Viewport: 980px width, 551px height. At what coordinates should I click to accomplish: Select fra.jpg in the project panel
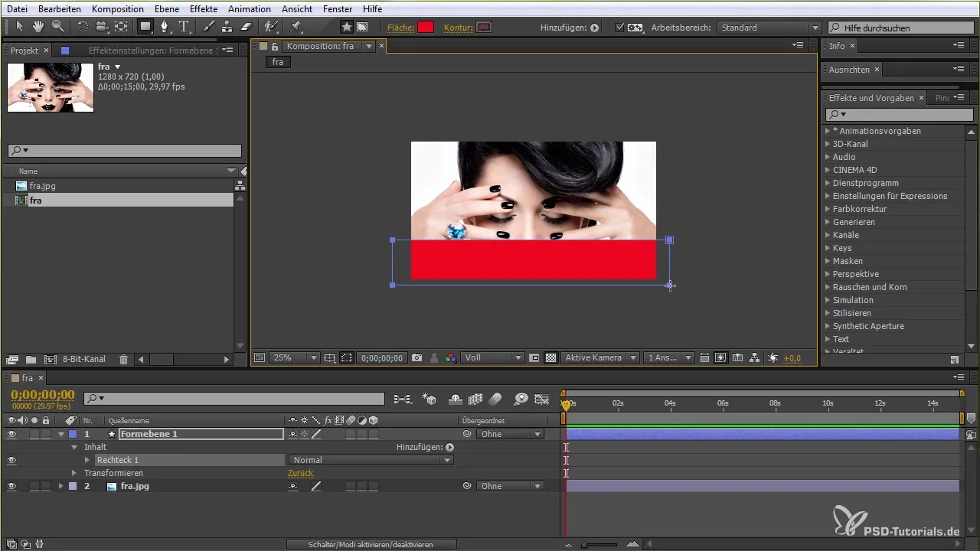click(x=42, y=186)
